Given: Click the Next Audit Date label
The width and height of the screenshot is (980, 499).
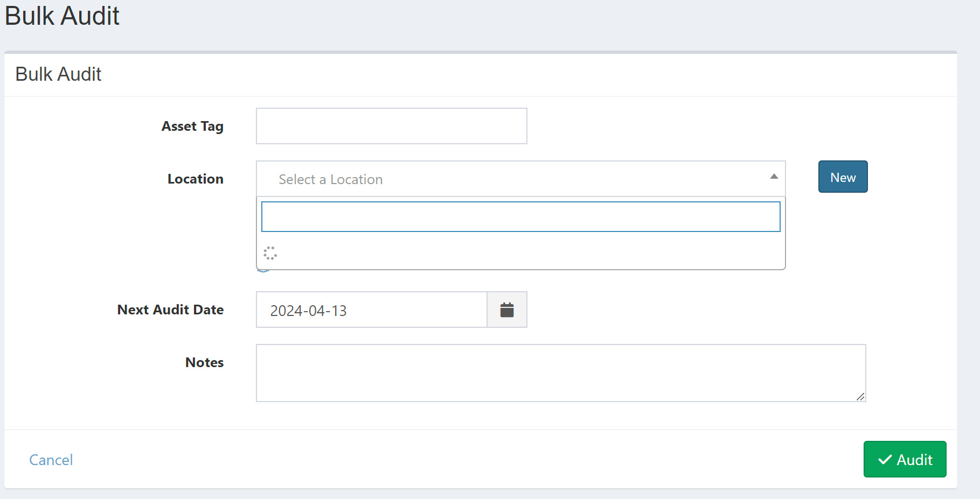Looking at the screenshot, I should (170, 310).
